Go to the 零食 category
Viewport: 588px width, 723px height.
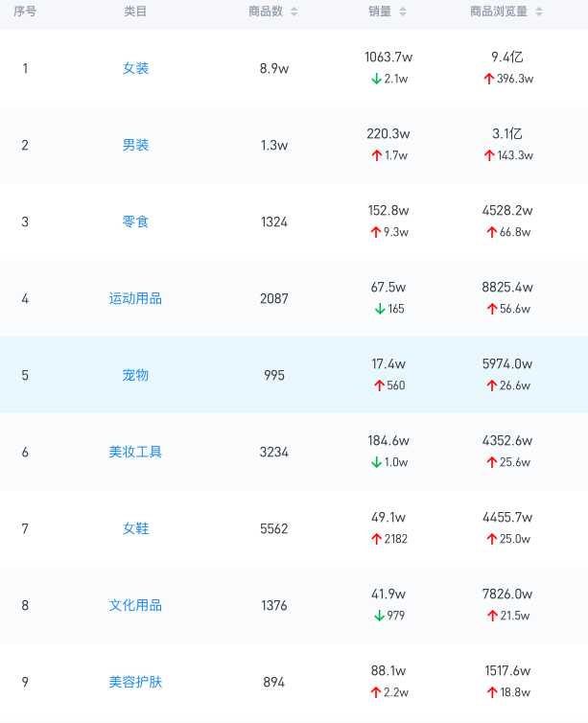(135, 222)
